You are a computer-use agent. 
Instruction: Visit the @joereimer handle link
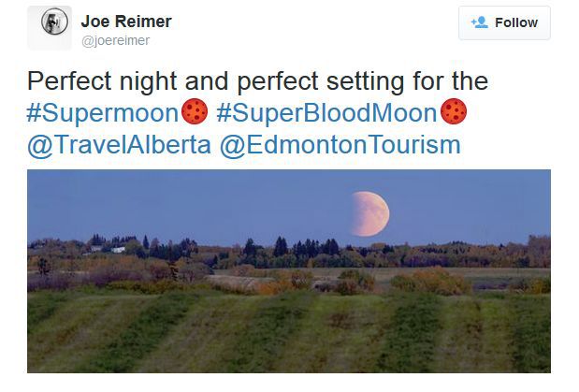[x=115, y=40]
